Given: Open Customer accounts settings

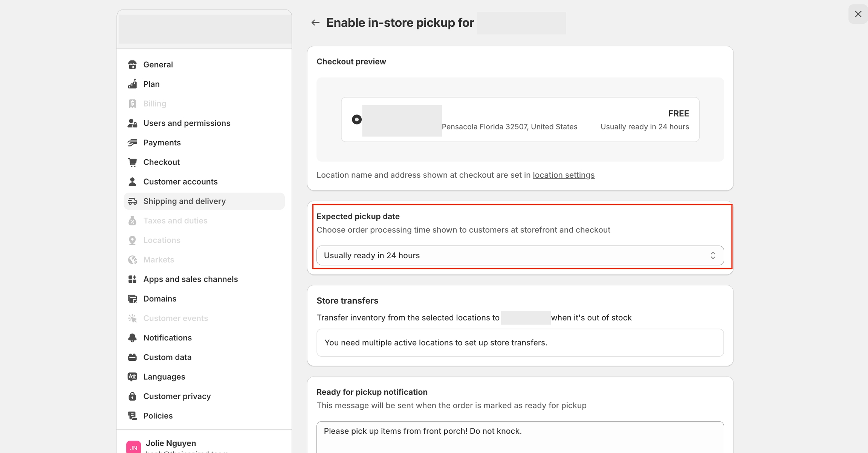Looking at the screenshot, I should [180, 182].
